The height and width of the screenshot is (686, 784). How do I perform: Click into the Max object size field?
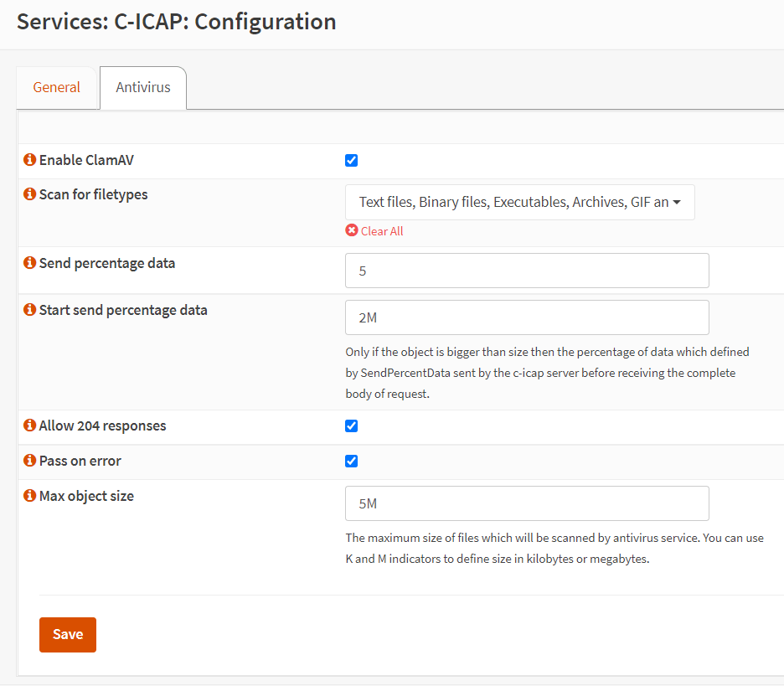[527, 503]
